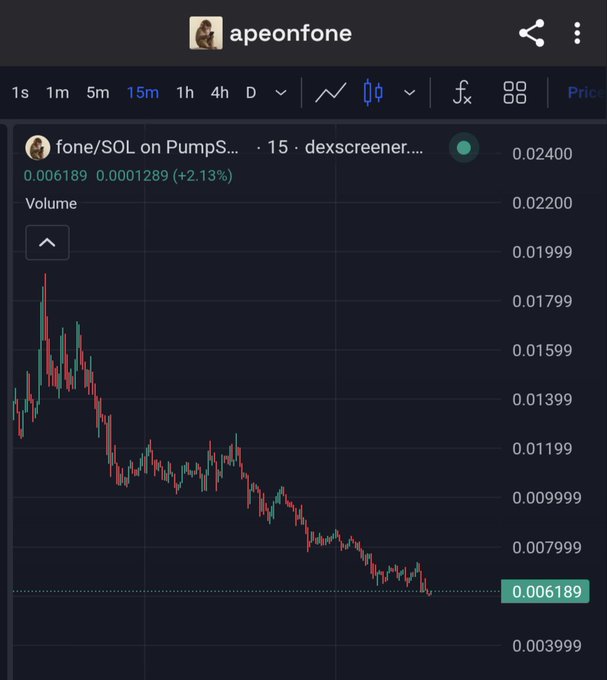Screen dimensions: 607x680
Task: Expand more timeframes dropdown arrow
Action: pos(281,93)
